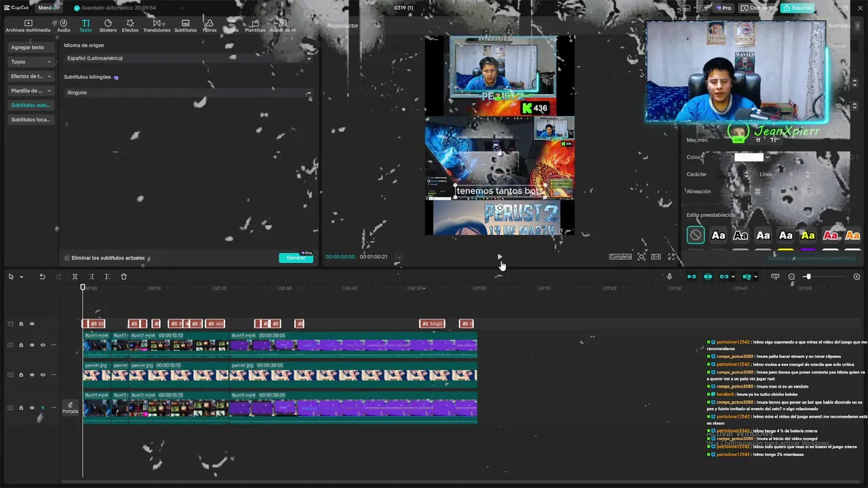The height and width of the screenshot is (488, 868).
Task: Select Rust3.mp4 clip on top track
Action: click(353, 344)
